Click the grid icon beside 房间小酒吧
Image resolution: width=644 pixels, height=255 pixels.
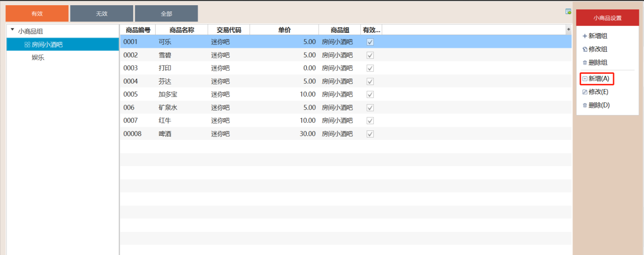point(27,45)
